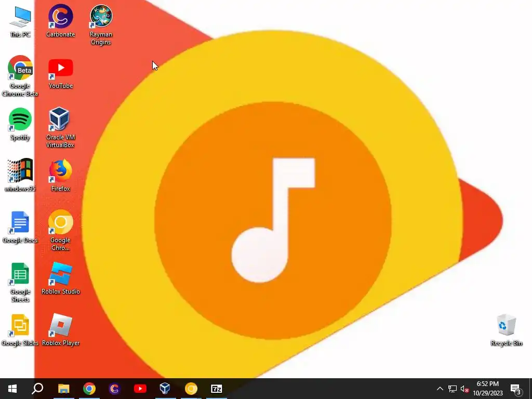Select Roblox Player desktop shortcut

click(x=60, y=330)
